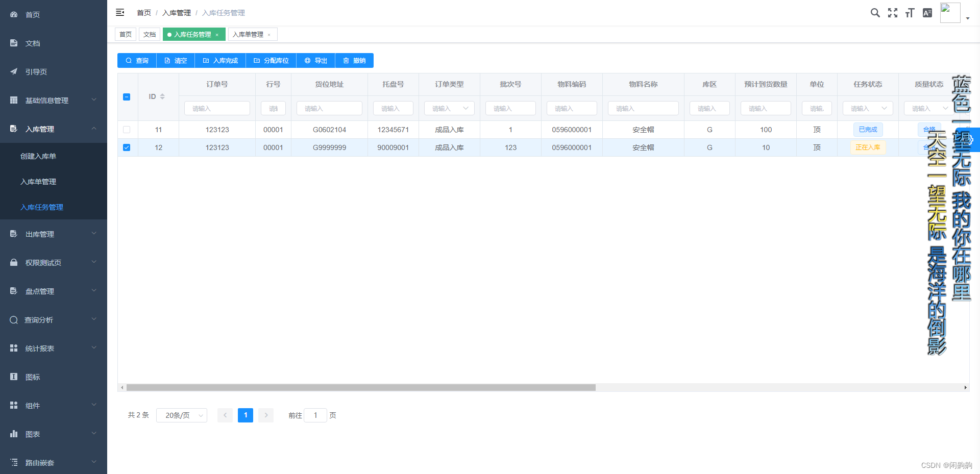Click the 盘点管理 sidebar icon

[14, 291]
